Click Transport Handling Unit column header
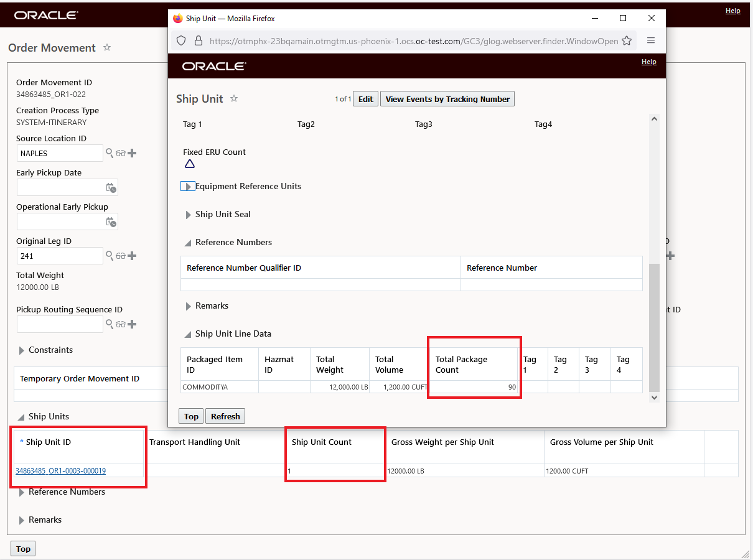753x560 pixels. 195,442
